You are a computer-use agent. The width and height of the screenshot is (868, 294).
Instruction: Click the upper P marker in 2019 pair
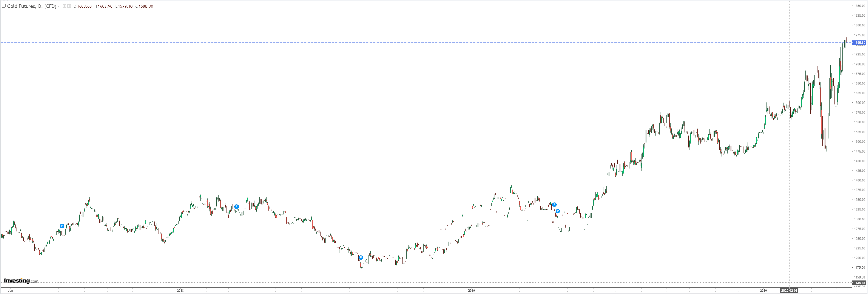coord(554,205)
